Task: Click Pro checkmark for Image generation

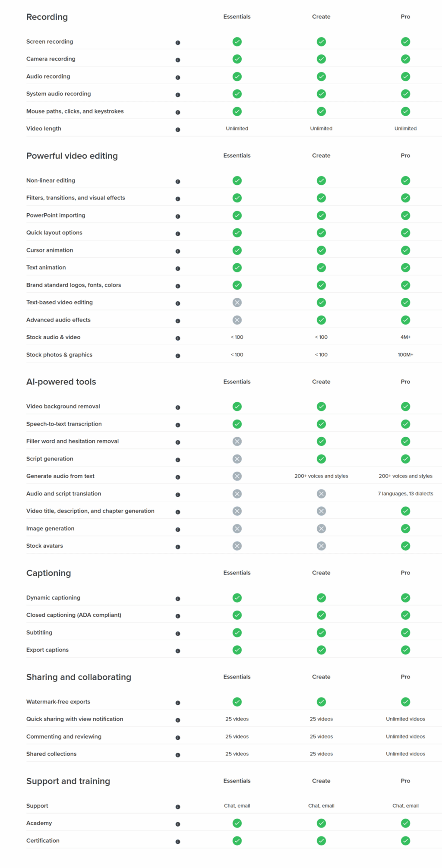Action: tap(405, 528)
